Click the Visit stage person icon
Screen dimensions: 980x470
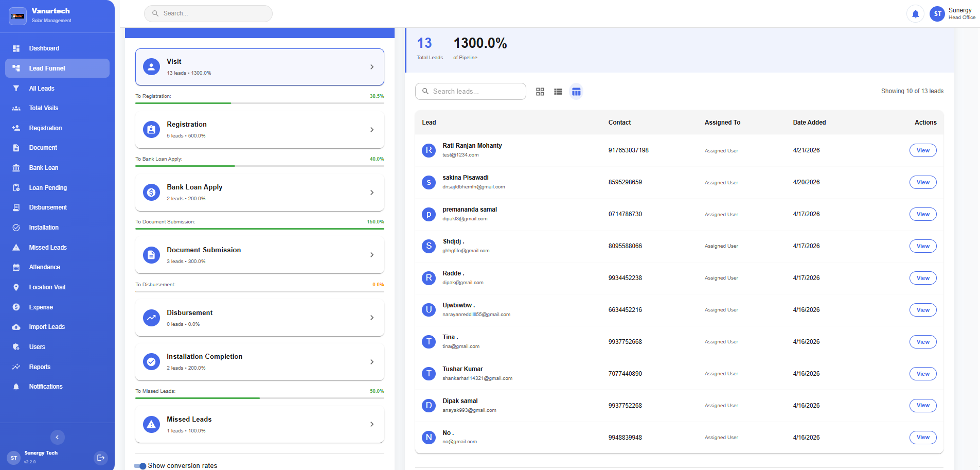[x=151, y=67]
